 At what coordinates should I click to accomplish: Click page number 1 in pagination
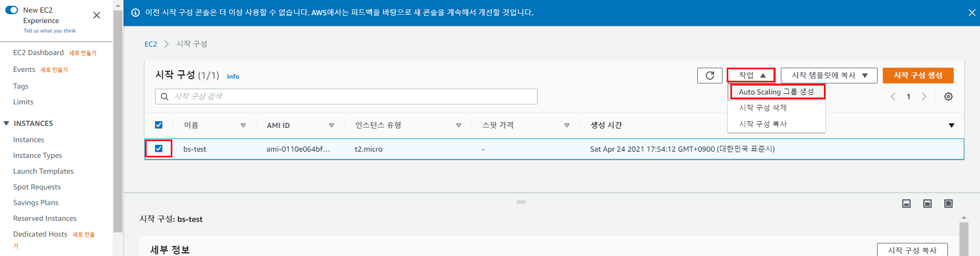coord(908,97)
